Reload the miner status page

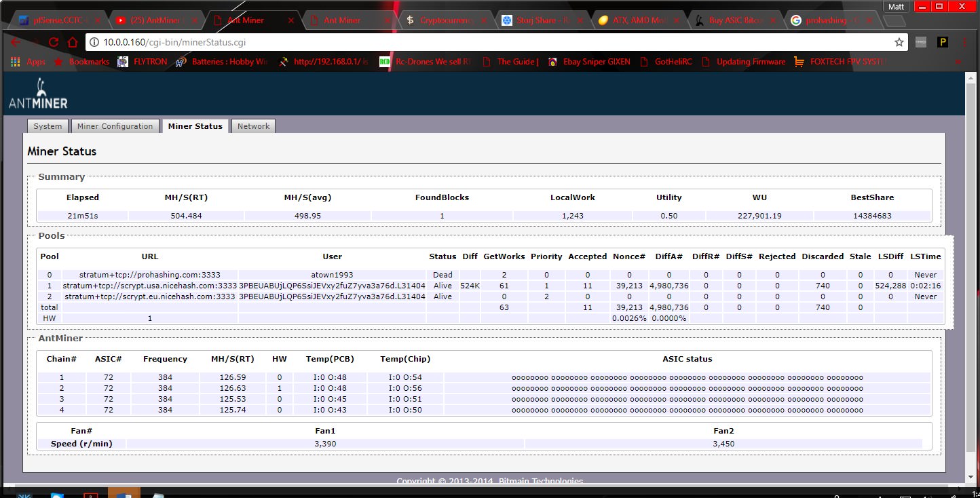[x=54, y=42]
